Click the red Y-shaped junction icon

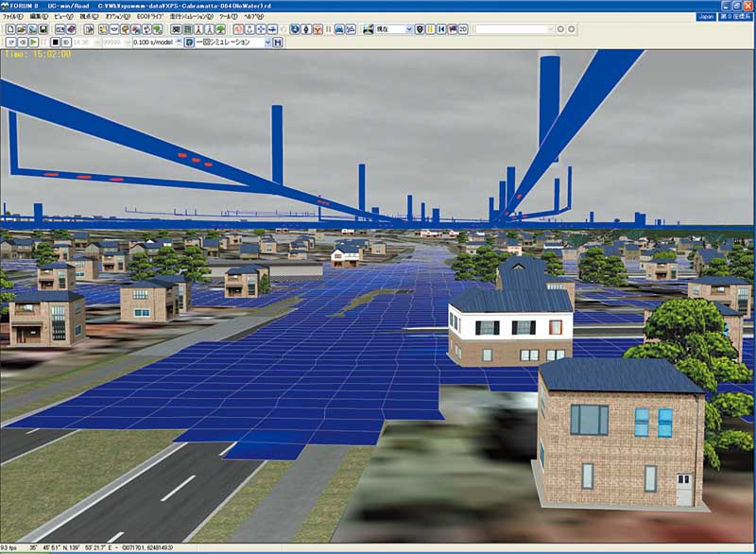[318, 29]
